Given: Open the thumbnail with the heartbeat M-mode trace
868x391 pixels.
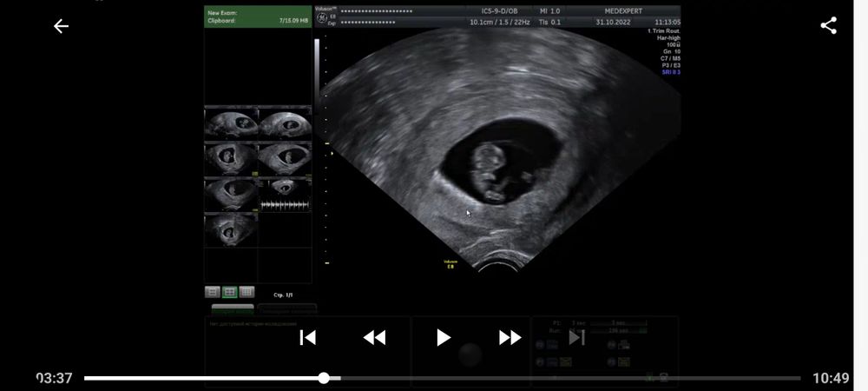Looking at the screenshot, I should click(x=285, y=195).
